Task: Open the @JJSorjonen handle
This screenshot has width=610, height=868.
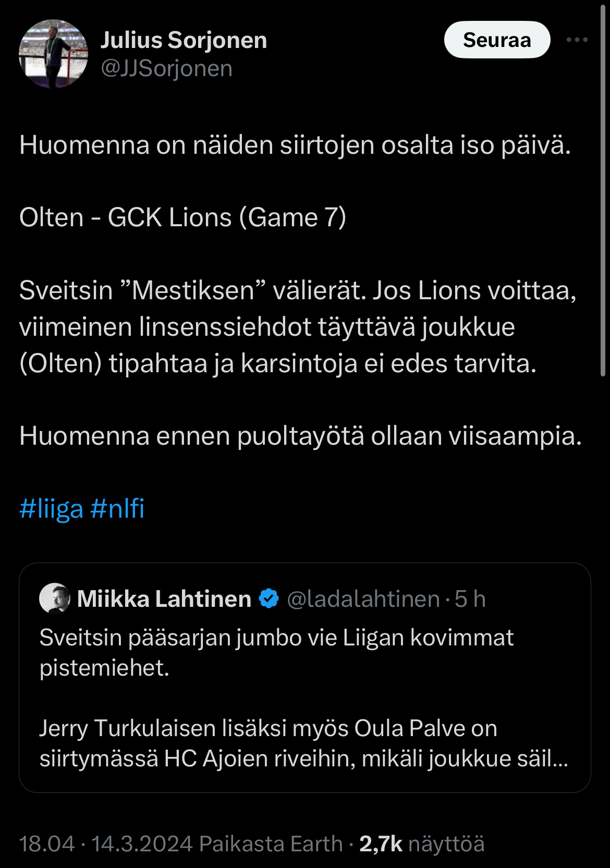Action: [x=166, y=69]
